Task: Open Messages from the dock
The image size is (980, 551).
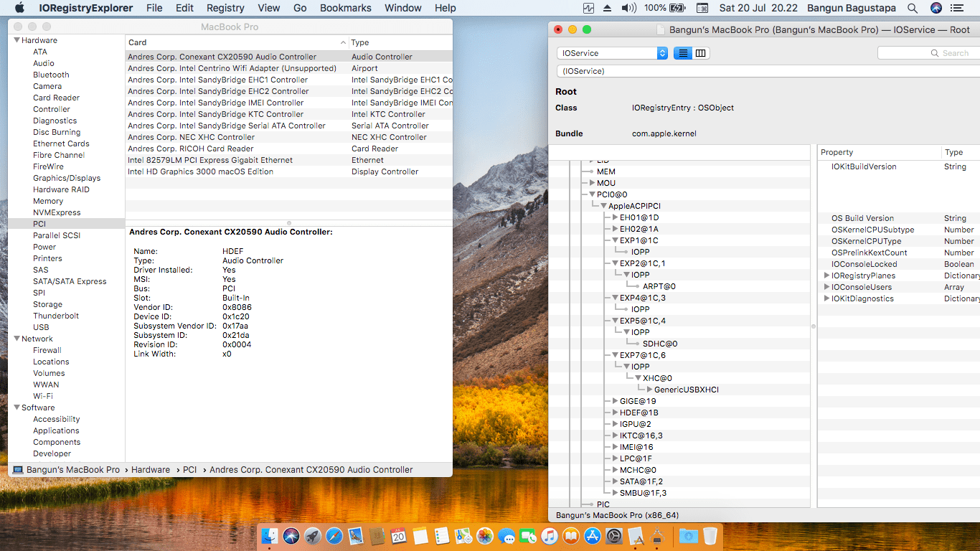Action: click(507, 535)
